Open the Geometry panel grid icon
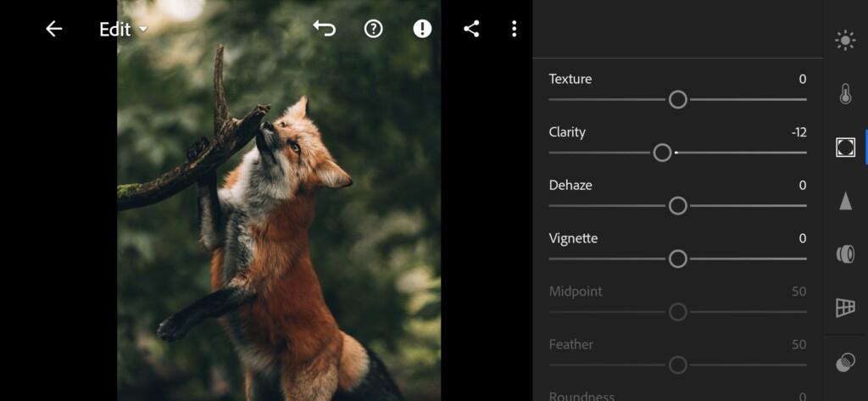 845,308
